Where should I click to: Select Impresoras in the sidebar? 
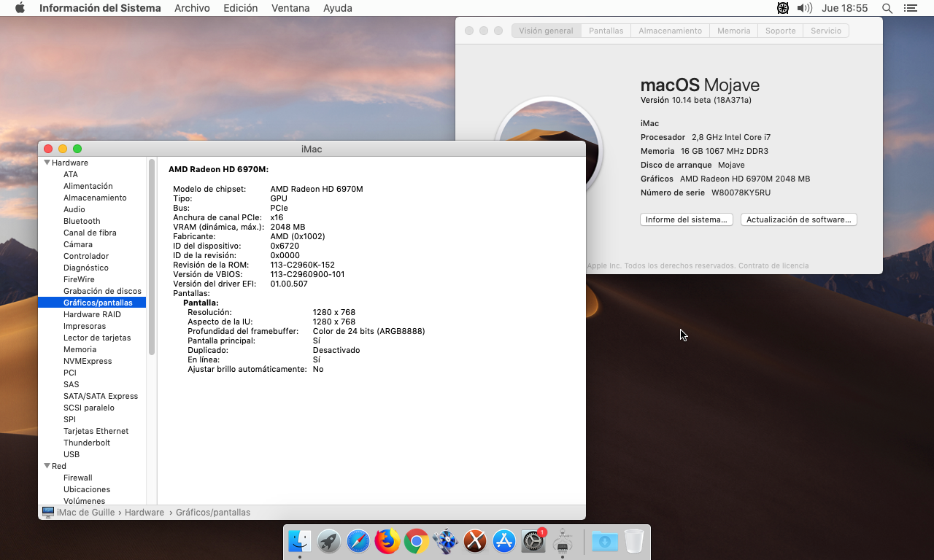coord(85,326)
